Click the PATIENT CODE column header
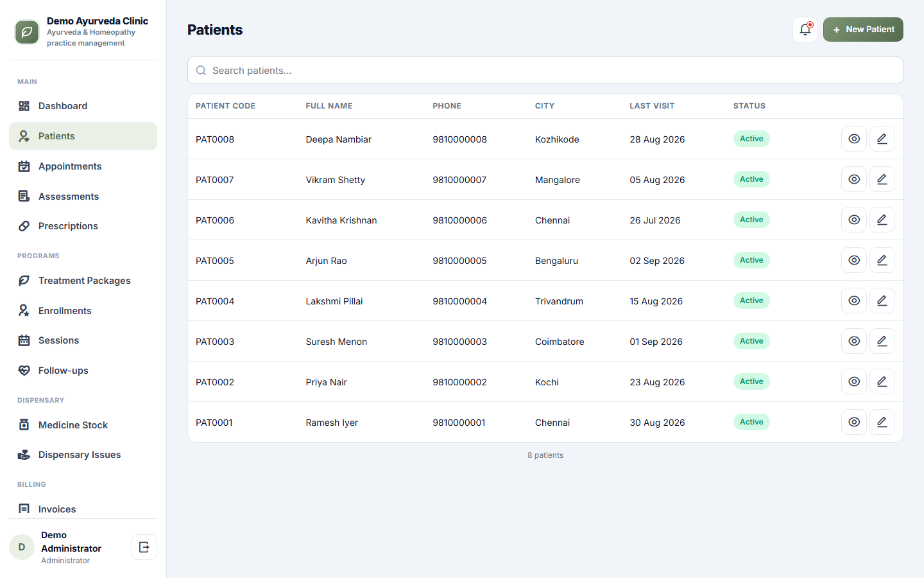Screen dimensions: 924x578 tap(225, 106)
